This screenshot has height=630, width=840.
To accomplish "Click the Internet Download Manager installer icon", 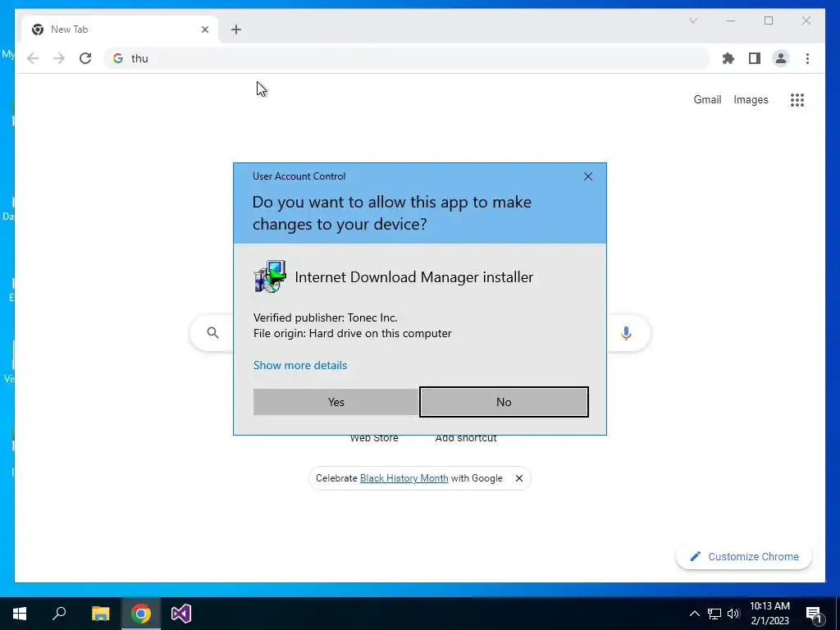I will point(270,276).
